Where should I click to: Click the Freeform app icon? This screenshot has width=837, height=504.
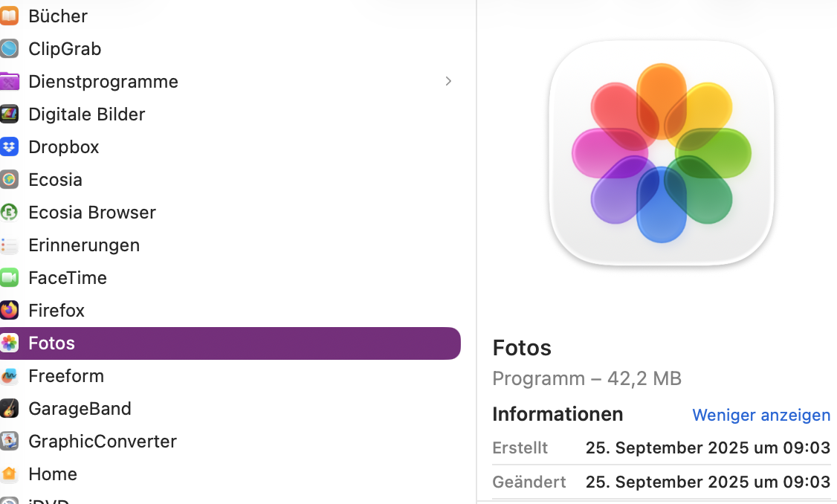pyautogui.click(x=9, y=375)
